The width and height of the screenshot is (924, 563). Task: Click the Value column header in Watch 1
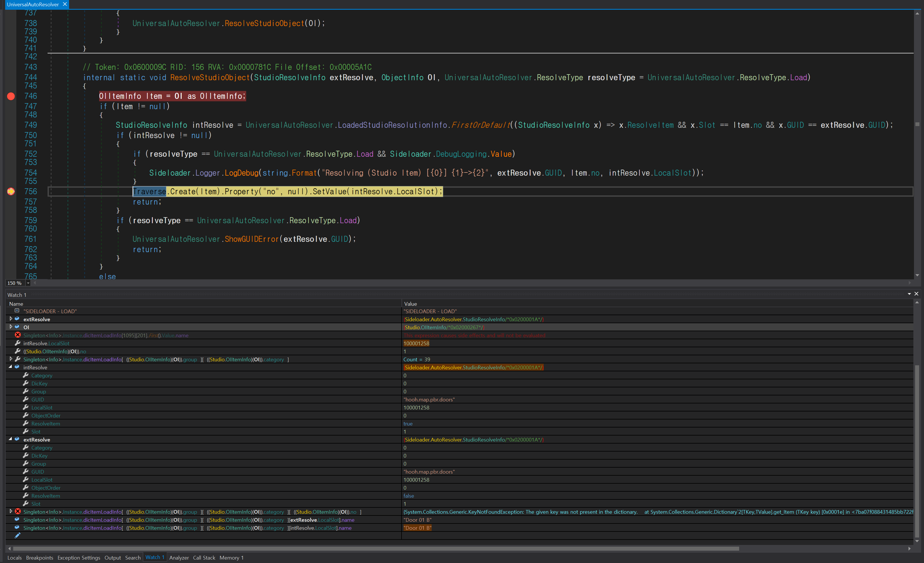(410, 304)
